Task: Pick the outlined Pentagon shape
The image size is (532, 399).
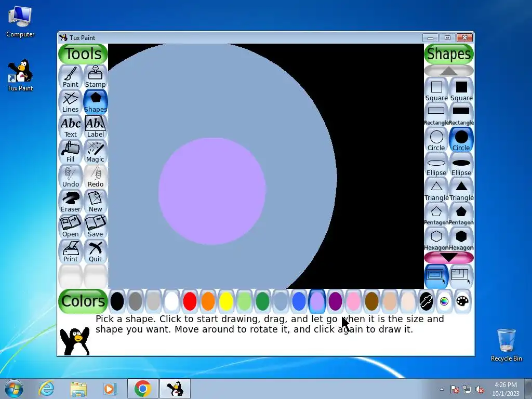Action: 436,215
